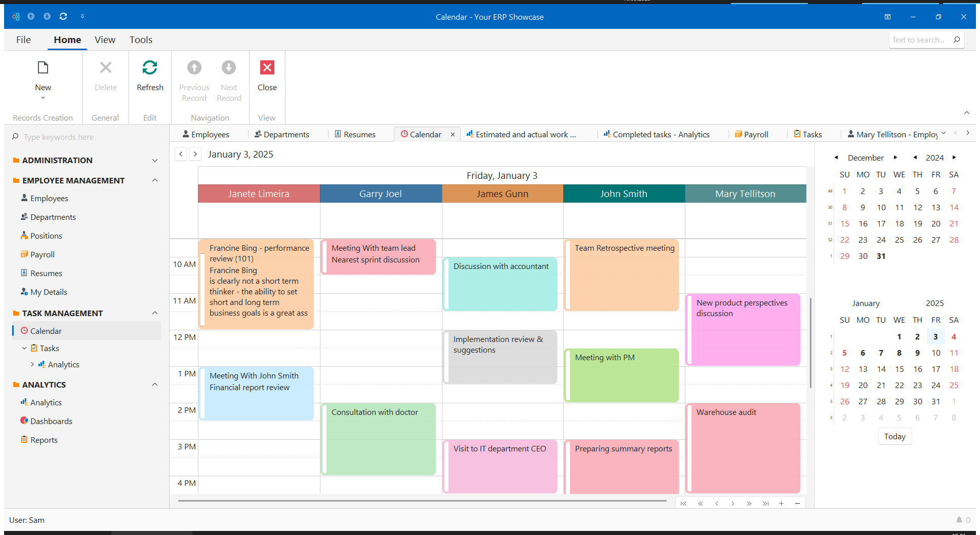Zoom in the calendar with the plus icon
Screen dimensions: 980x535
click(x=781, y=503)
